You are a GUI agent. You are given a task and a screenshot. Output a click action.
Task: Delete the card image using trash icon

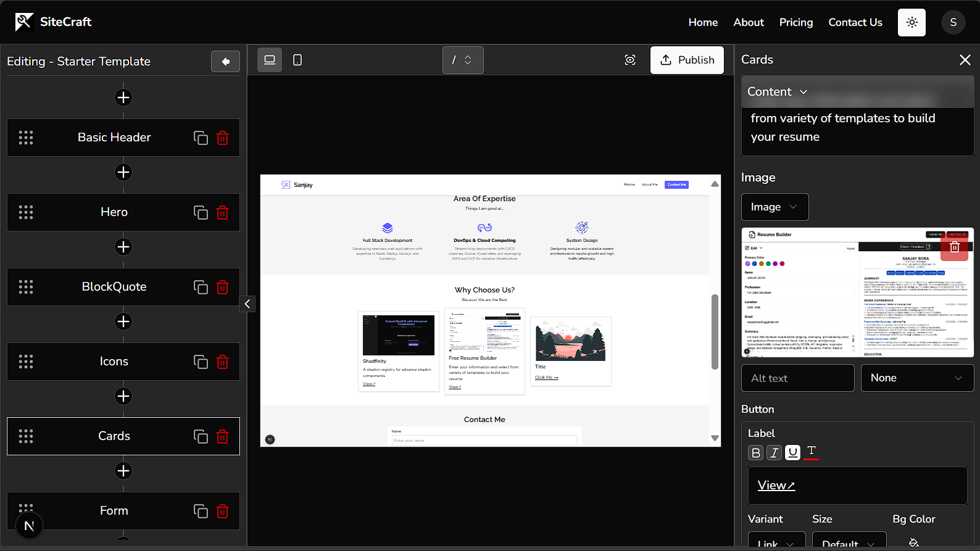click(x=954, y=247)
